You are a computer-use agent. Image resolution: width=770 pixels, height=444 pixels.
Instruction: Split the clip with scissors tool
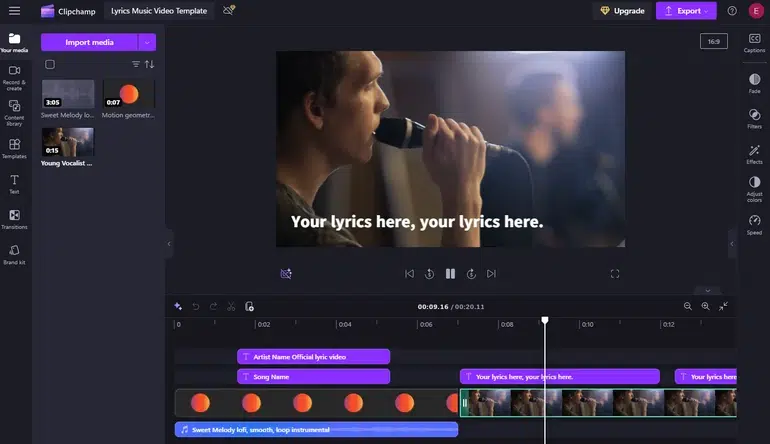(231, 306)
